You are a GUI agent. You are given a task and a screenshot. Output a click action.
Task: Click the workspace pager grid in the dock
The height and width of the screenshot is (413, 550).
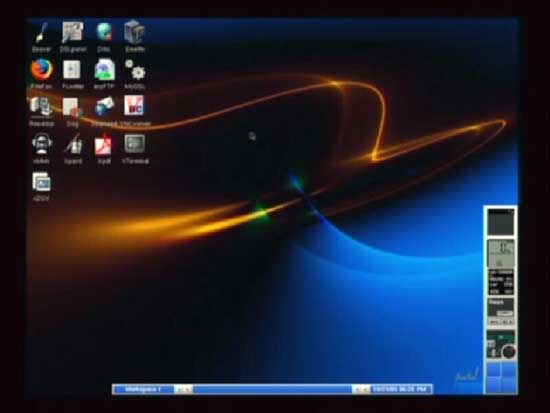tap(501, 377)
